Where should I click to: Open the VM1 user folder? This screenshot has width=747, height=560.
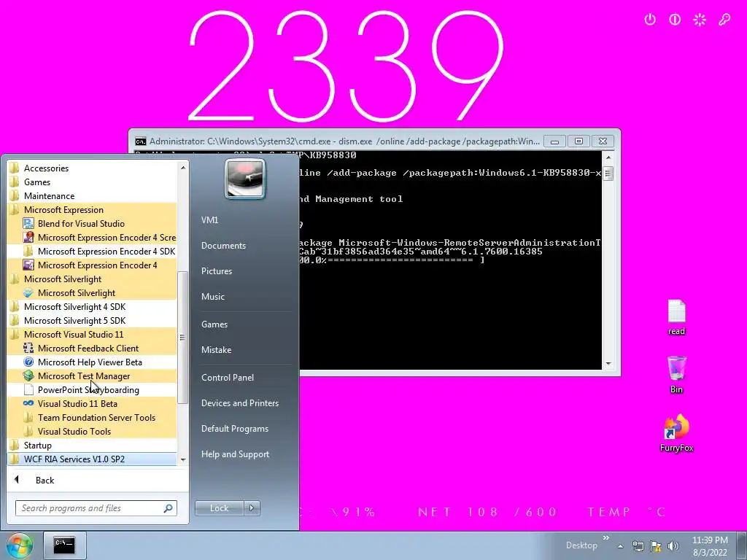[209, 220]
